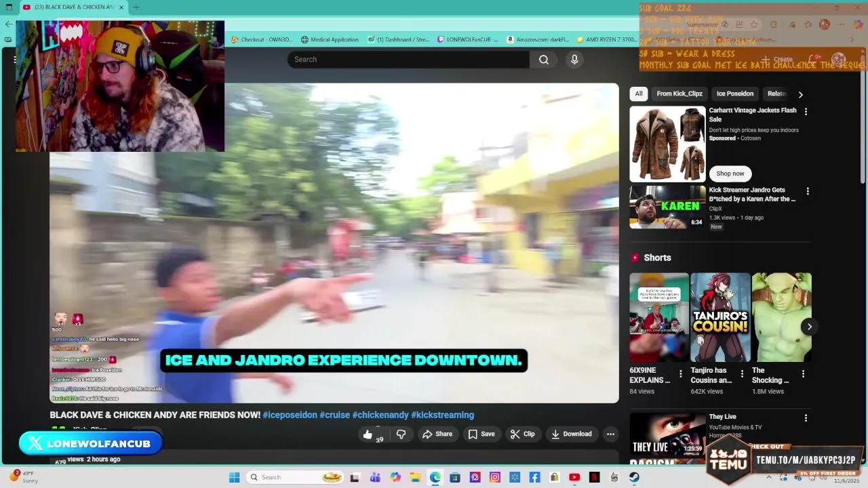Click Kick Streamer Jandro video title

(752, 195)
